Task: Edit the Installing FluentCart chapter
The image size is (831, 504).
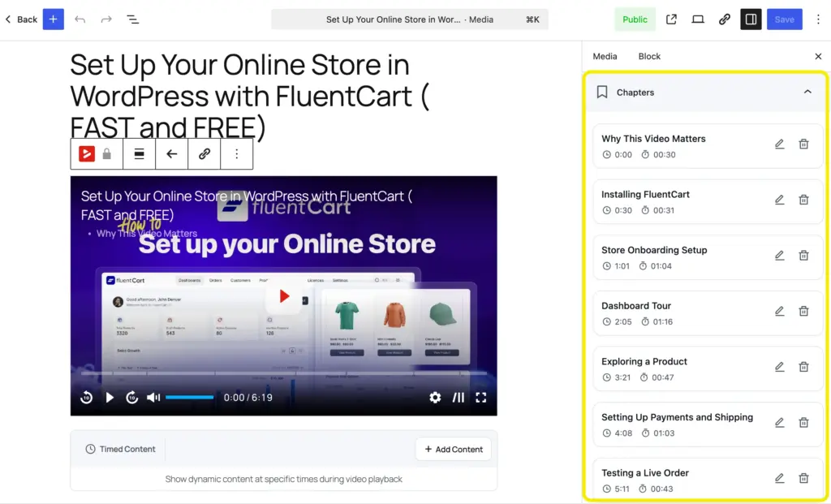Action: (x=780, y=200)
